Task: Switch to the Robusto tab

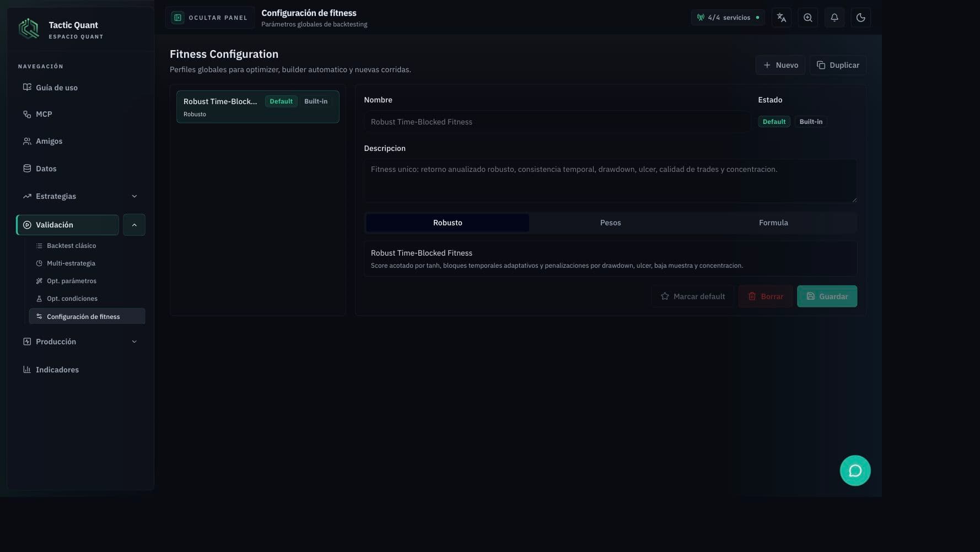Action: coord(448,223)
